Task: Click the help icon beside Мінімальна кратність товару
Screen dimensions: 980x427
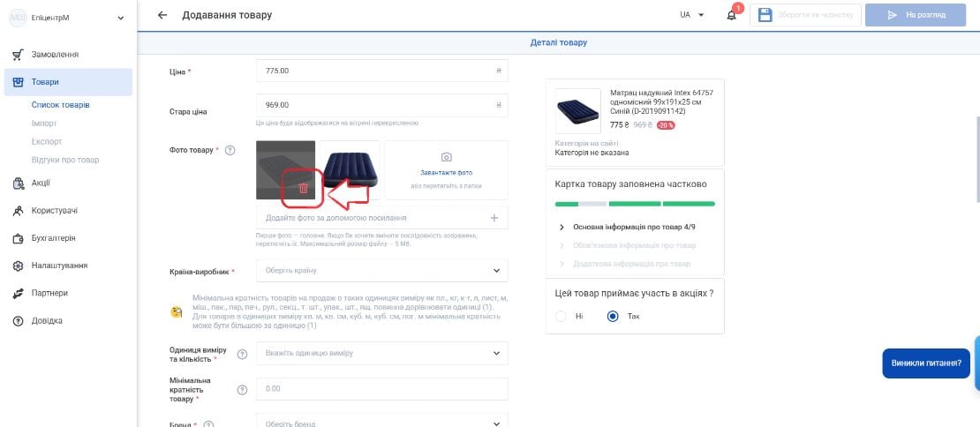Action: pyautogui.click(x=243, y=390)
